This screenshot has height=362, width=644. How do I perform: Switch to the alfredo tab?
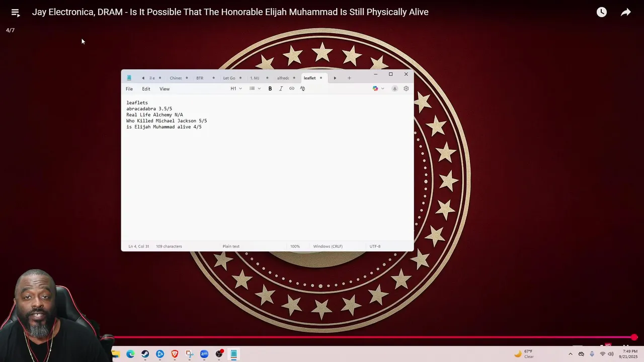283,78
